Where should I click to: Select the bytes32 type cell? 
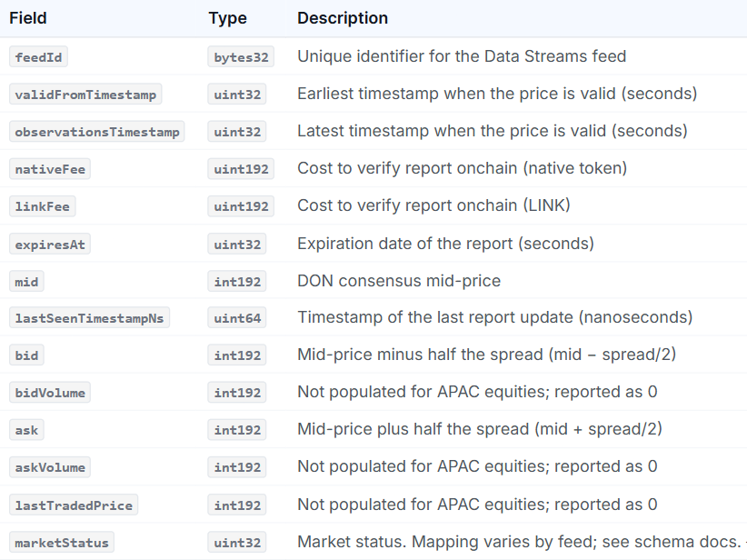(x=241, y=56)
